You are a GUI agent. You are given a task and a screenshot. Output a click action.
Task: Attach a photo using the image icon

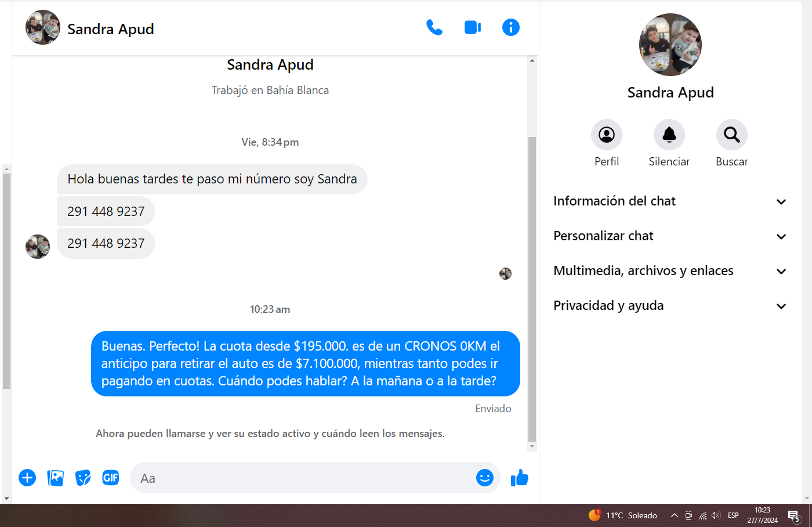pos(55,478)
